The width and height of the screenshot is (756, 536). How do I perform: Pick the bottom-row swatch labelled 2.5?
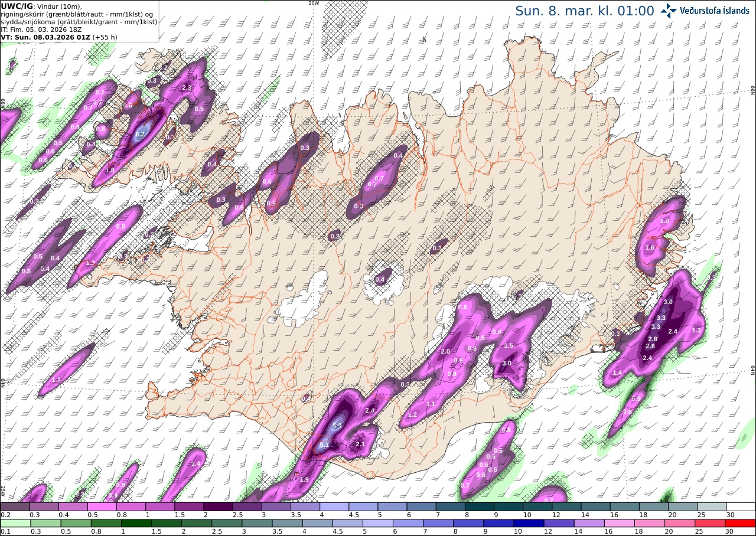click(227, 523)
